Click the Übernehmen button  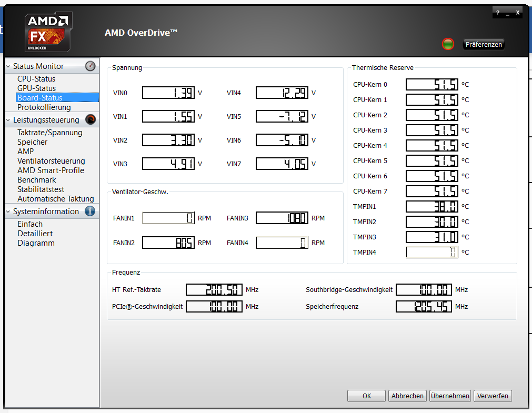(x=450, y=396)
